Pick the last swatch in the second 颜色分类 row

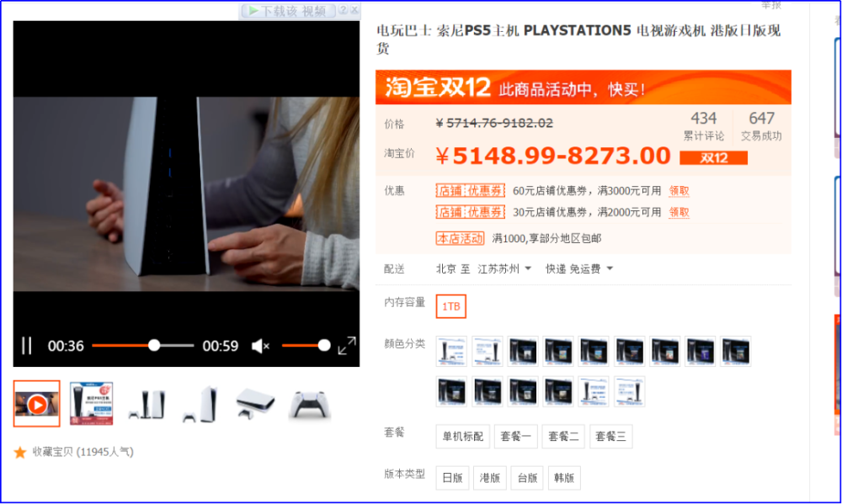629,391
